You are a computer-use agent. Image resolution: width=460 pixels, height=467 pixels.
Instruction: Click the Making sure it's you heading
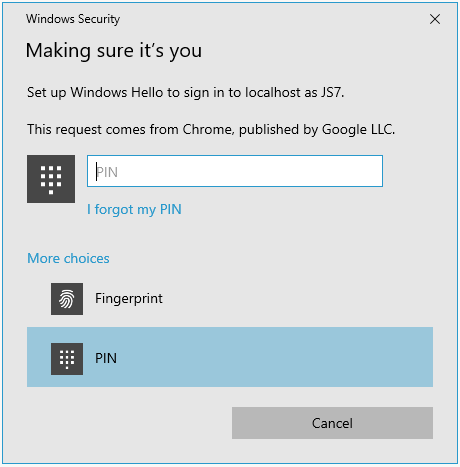pyautogui.click(x=114, y=51)
